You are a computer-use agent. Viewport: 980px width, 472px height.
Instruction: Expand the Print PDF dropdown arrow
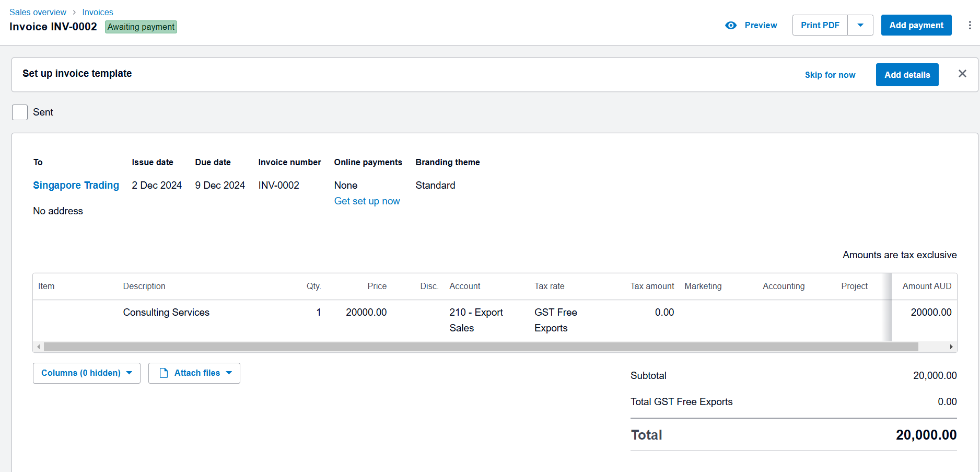860,25
